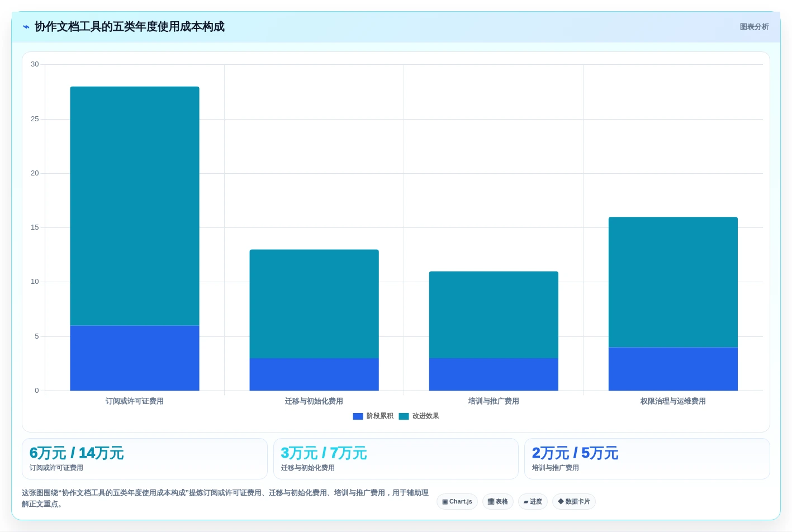Click the y-axis value 0

point(37,391)
